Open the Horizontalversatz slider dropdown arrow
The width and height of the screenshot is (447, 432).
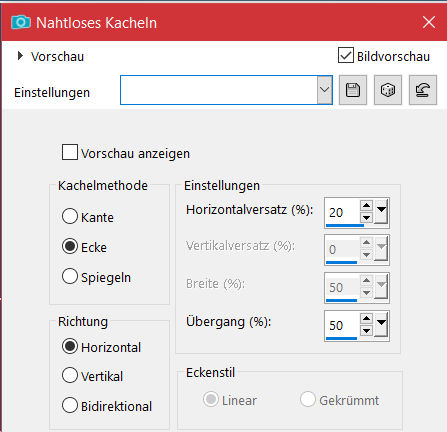381,211
